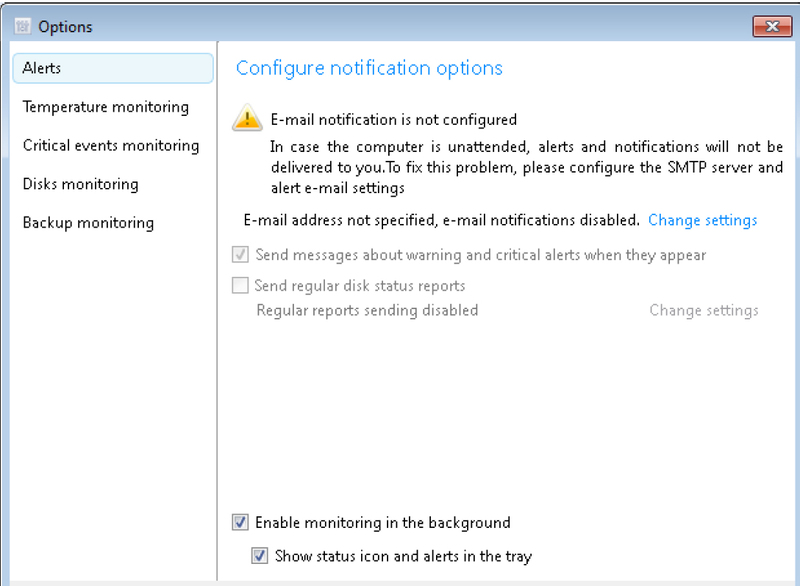Go to Critical events monitoring
Screen dimensions: 800x586
[x=111, y=146]
